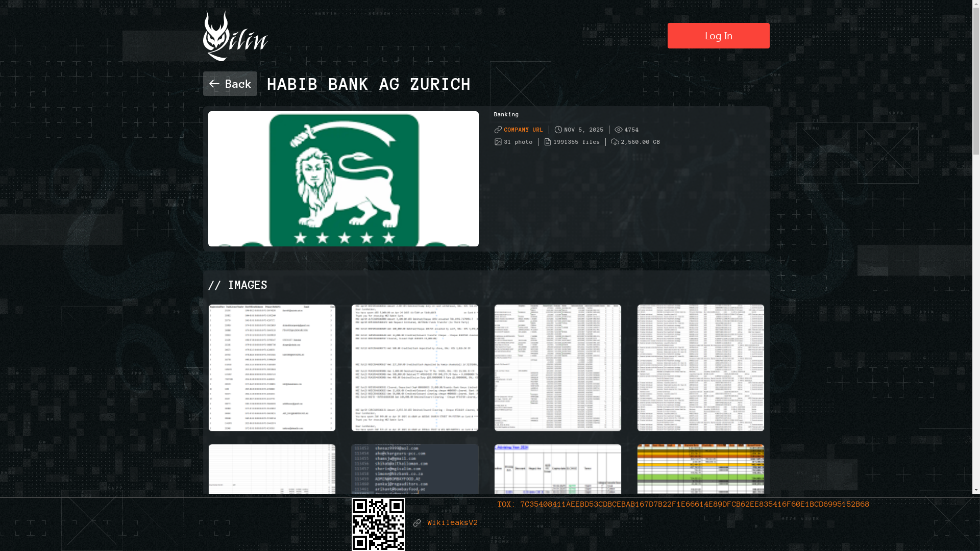Open the WikileaksV2 link
This screenshot has width=980, height=551.
tap(452, 523)
